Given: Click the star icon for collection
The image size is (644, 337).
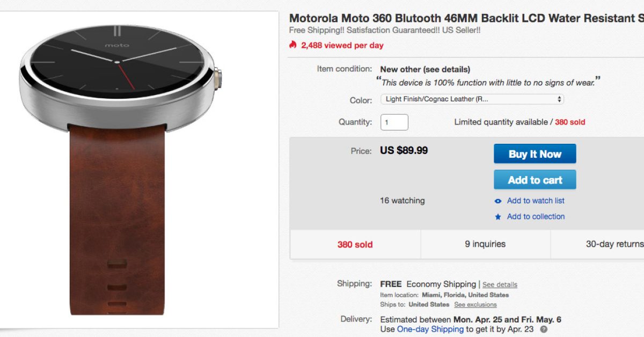Looking at the screenshot, I should 498,217.
